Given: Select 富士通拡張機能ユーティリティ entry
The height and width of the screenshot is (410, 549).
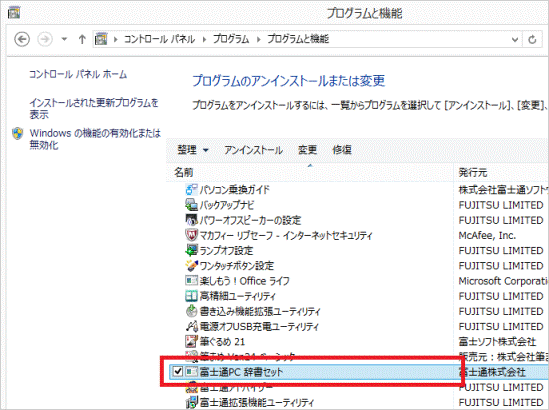Looking at the screenshot, I should pos(257,402).
